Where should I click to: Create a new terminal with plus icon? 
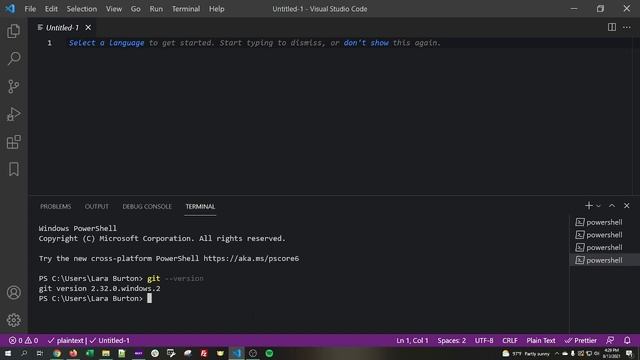[x=589, y=206]
